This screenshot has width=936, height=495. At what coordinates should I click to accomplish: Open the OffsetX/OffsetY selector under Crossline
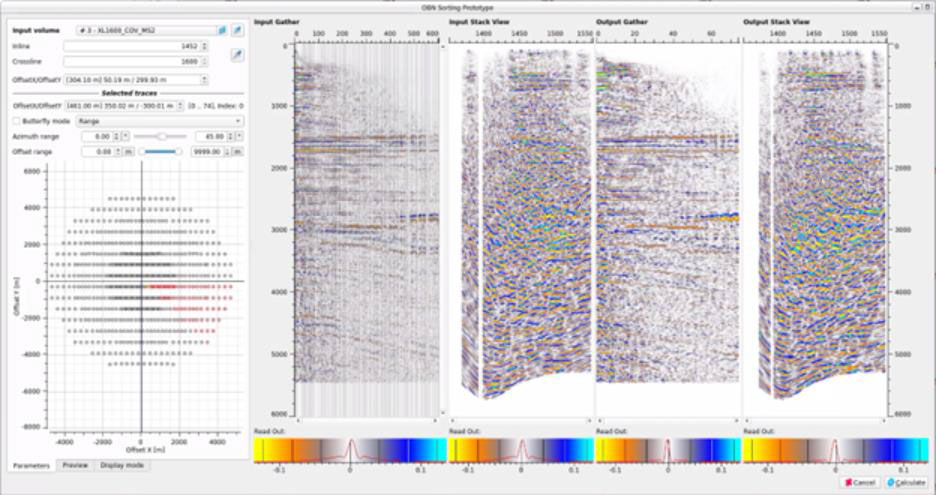click(x=137, y=79)
